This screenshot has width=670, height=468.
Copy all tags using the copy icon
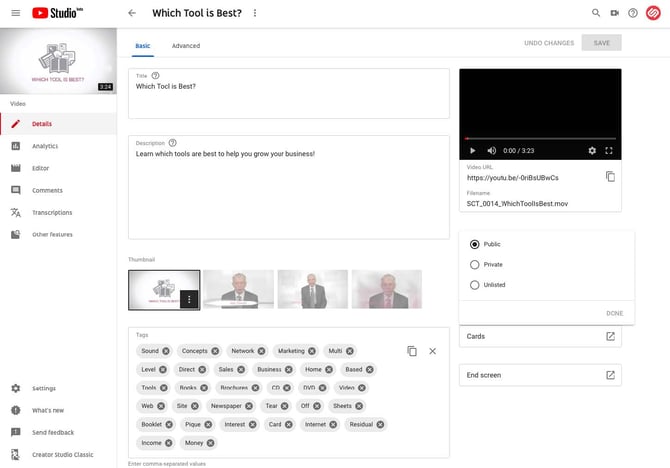click(x=412, y=351)
